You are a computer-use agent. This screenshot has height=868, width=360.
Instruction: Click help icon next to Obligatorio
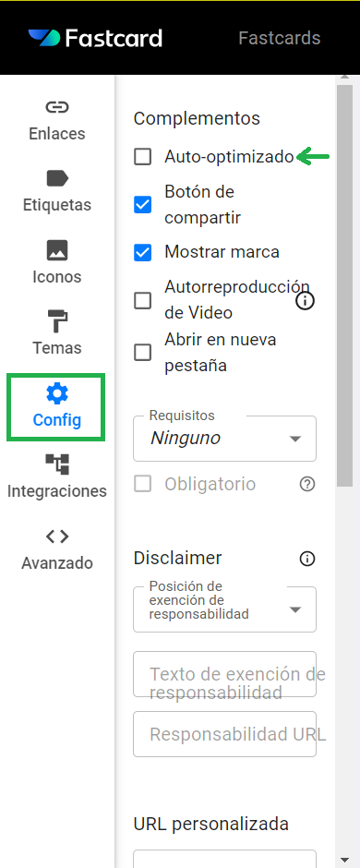(306, 485)
